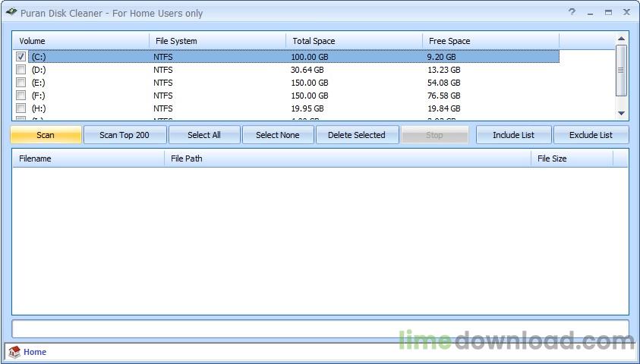Viewport: 640px width, 364px height.
Task: Click the volume list scroll down arrow
Action: click(x=621, y=113)
